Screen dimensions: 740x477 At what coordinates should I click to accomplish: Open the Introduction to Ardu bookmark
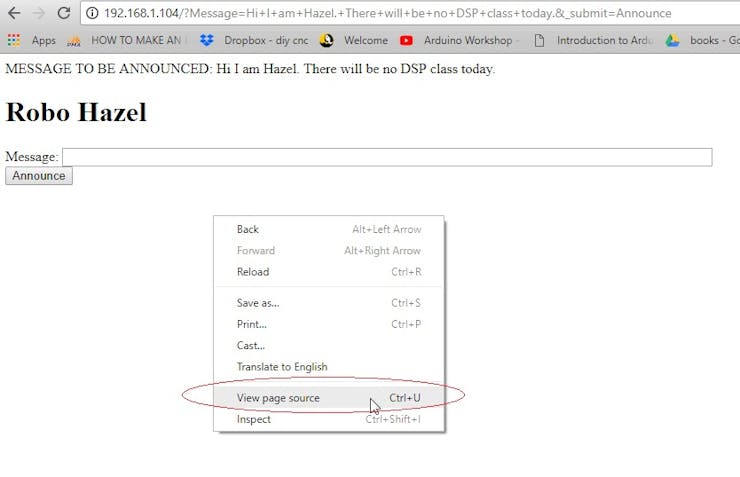coord(605,41)
